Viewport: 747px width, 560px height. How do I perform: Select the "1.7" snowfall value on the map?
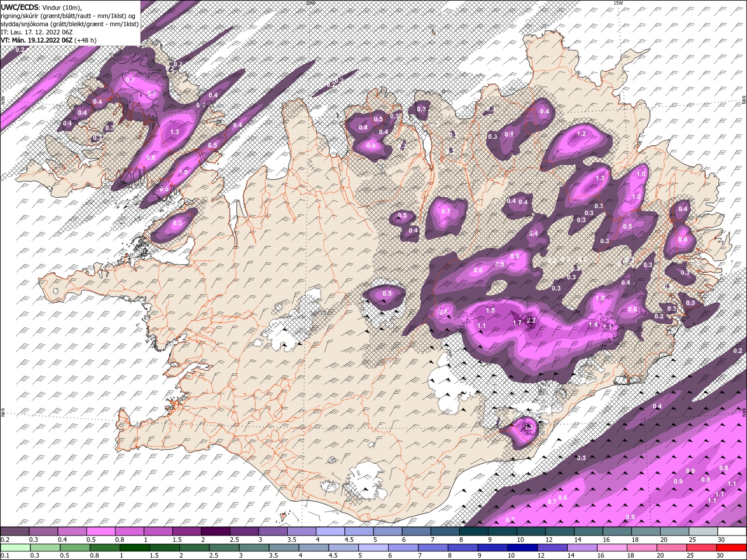[x=516, y=323]
